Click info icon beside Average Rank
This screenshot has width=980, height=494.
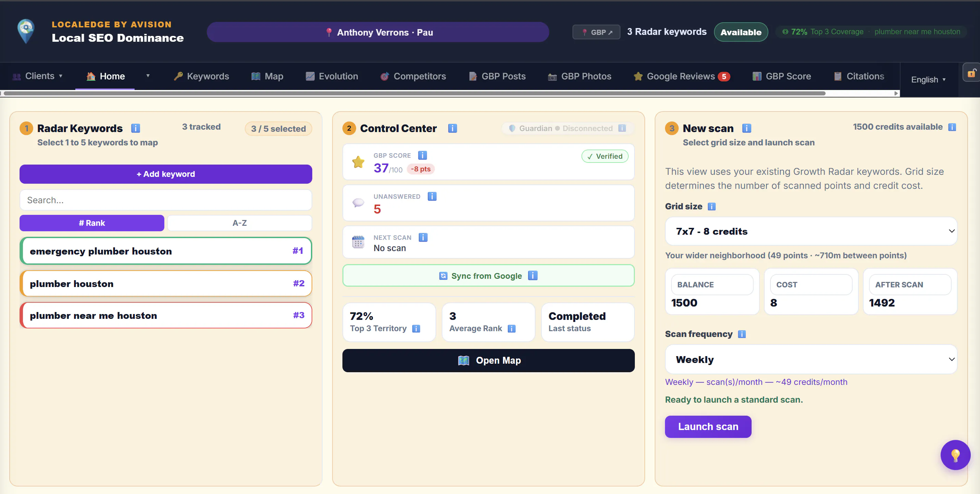(x=512, y=328)
